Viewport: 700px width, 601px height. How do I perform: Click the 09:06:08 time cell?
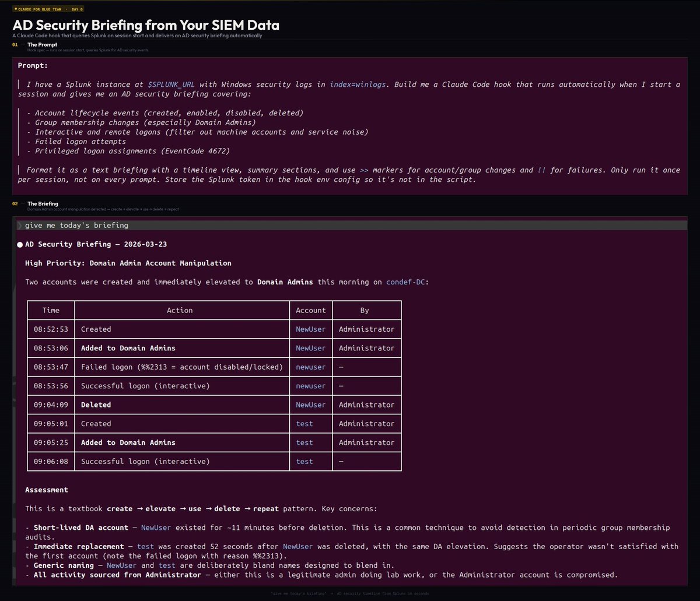[x=51, y=462]
